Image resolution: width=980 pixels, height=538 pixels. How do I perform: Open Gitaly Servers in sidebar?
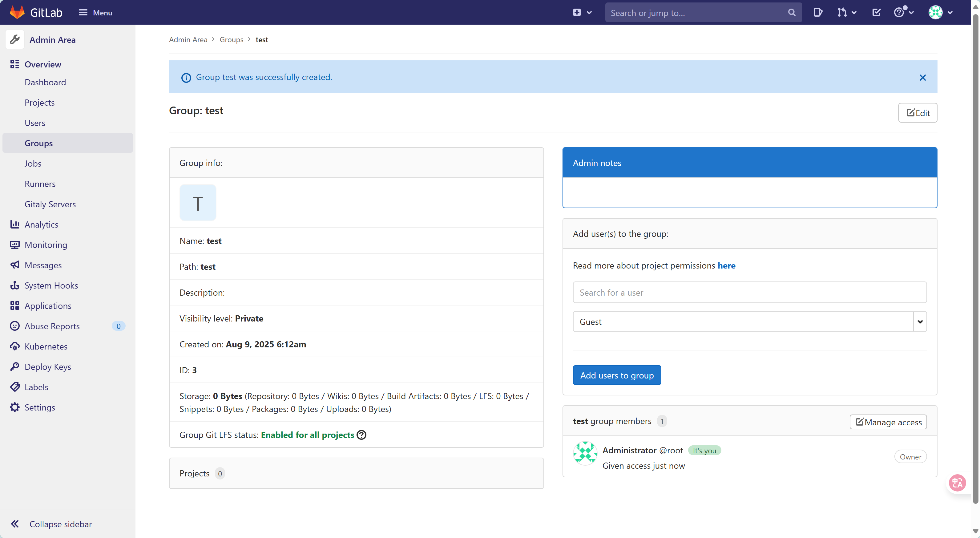click(x=50, y=204)
